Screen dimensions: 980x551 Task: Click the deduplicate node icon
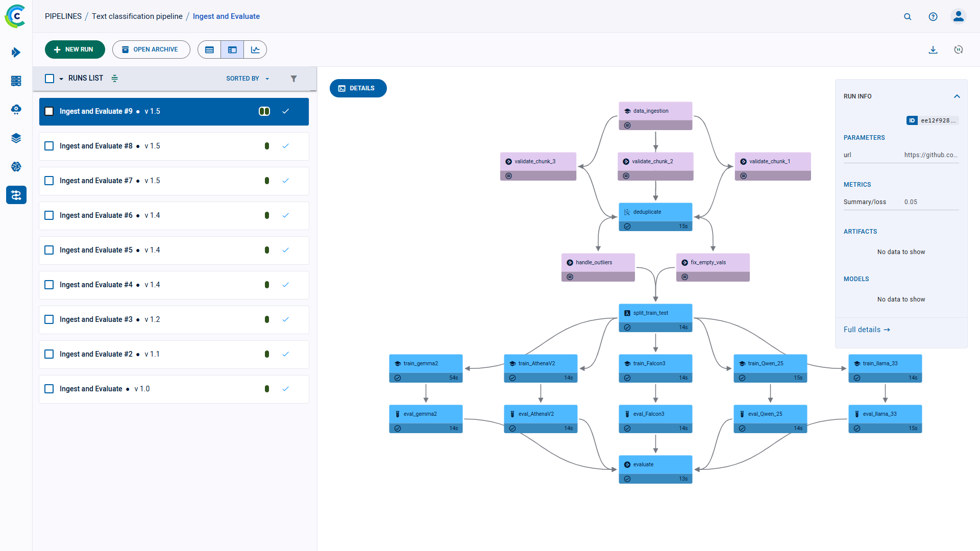(627, 212)
